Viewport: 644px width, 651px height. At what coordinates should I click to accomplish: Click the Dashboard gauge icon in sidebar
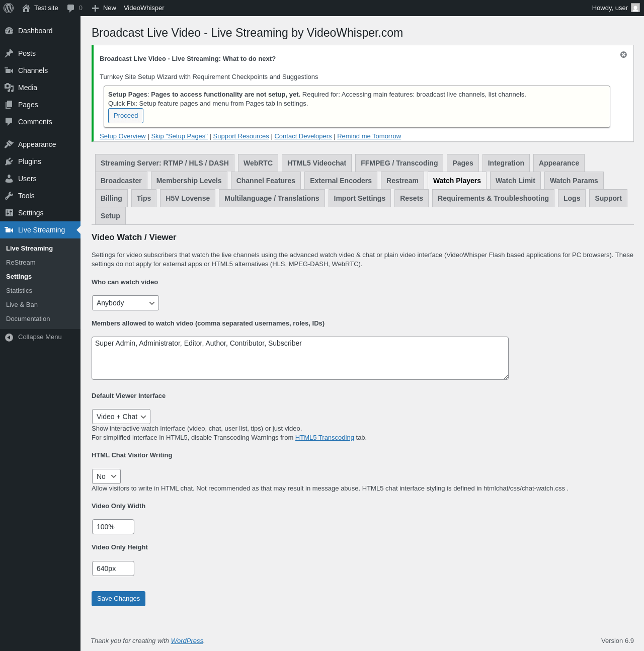click(9, 31)
